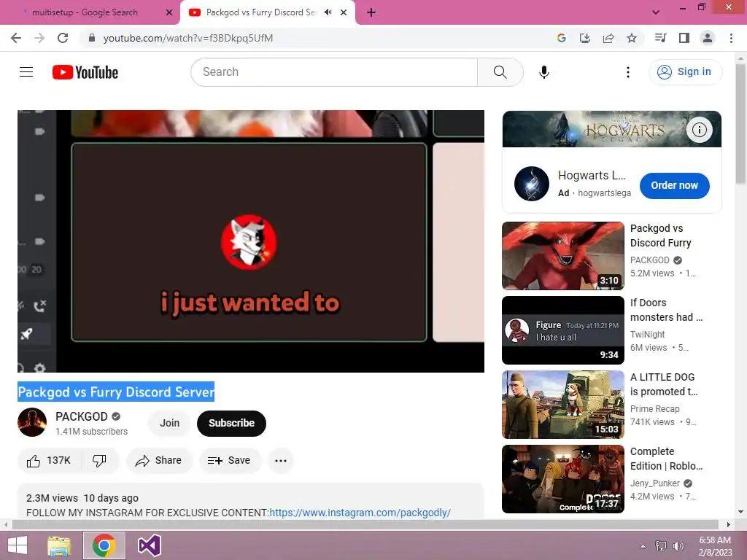Open Windows Start menu
The image size is (747, 560).
[x=18, y=545]
